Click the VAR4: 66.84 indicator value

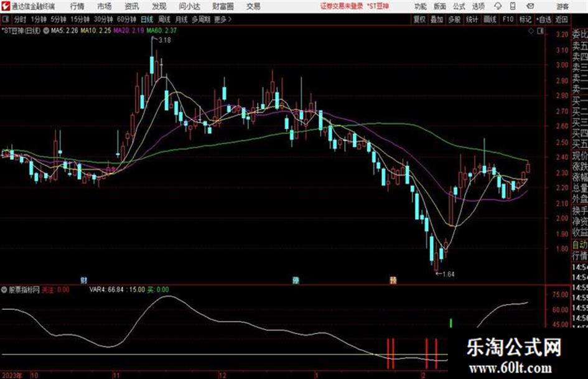(106, 289)
